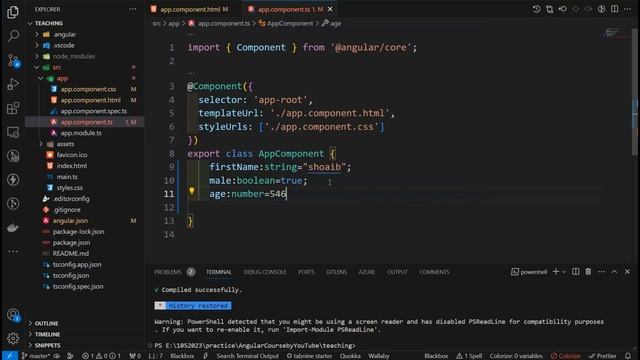
Task: Open the COMMENTS panel tab
Action: pos(434,272)
